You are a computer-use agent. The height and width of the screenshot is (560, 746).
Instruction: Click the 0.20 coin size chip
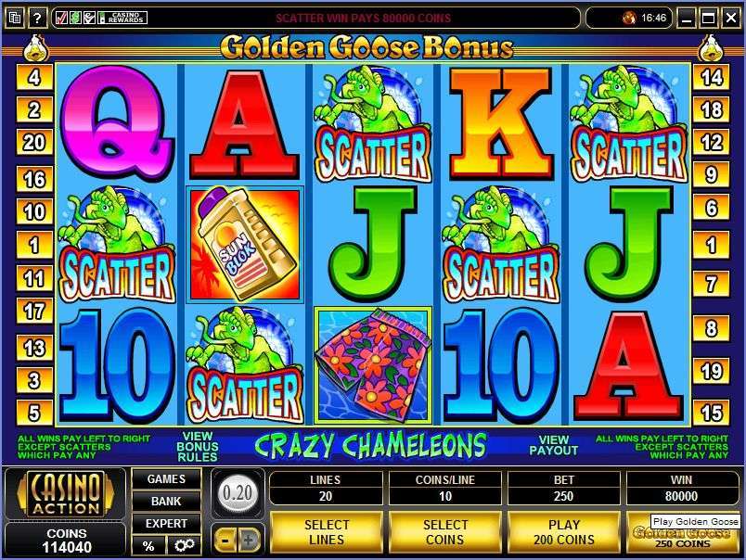pyautogui.click(x=238, y=493)
